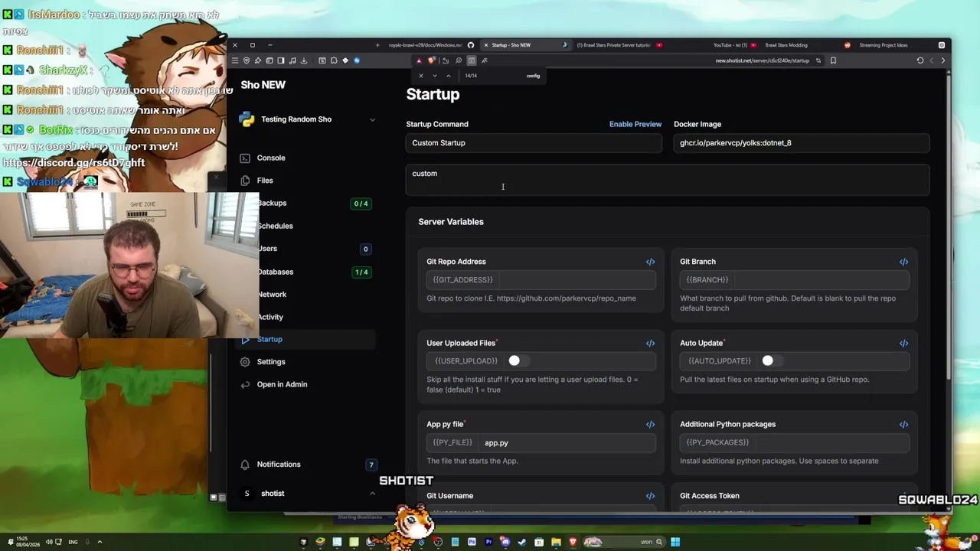Open Schedules in the sidebar
The image size is (980, 551).
(x=275, y=226)
